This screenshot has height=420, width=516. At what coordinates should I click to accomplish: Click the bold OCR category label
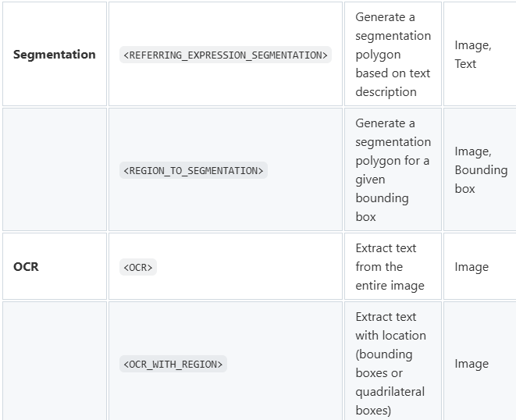[26, 267]
